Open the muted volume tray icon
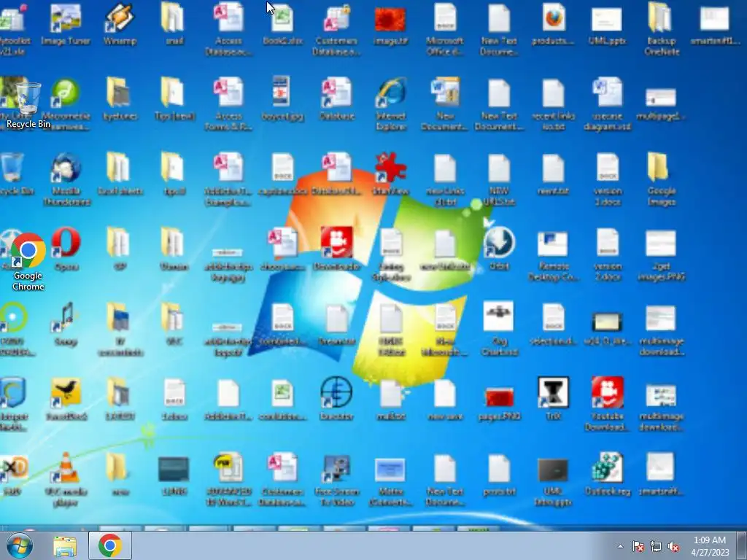 [x=673, y=546]
